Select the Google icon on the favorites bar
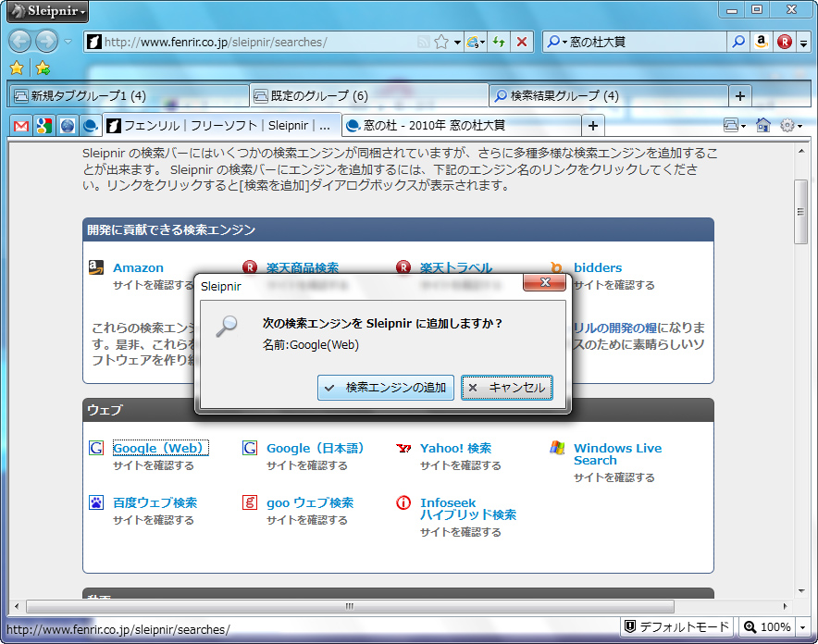 43,125
